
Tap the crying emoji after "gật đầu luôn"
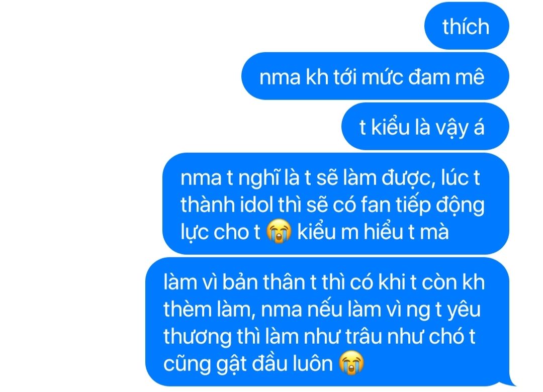[x=351, y=362]
